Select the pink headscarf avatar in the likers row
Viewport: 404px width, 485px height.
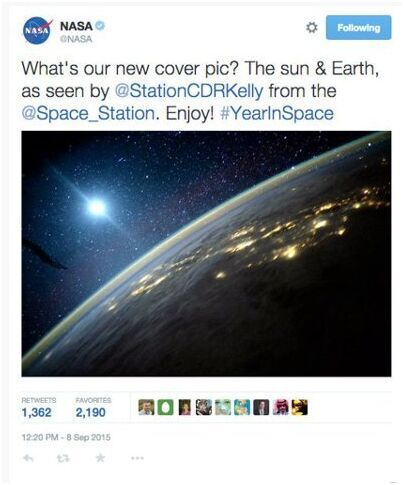pyautogui.click(x=281, y=407)
